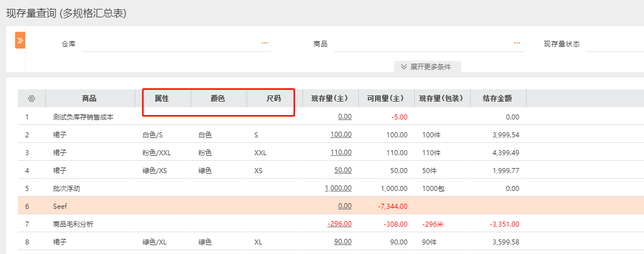
Task: Open the 仓库 lookup ellipsis icon
Action: point(265,43)
